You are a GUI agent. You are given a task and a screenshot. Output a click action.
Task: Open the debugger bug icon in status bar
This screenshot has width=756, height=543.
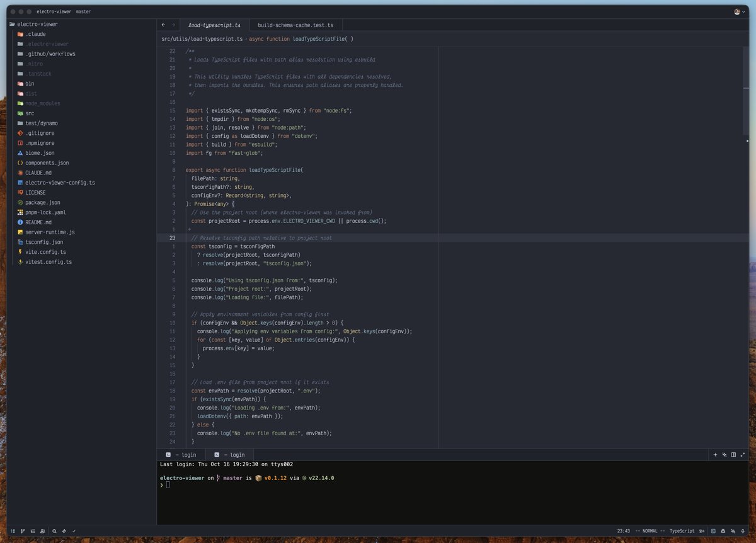click(x=723, y=531)
